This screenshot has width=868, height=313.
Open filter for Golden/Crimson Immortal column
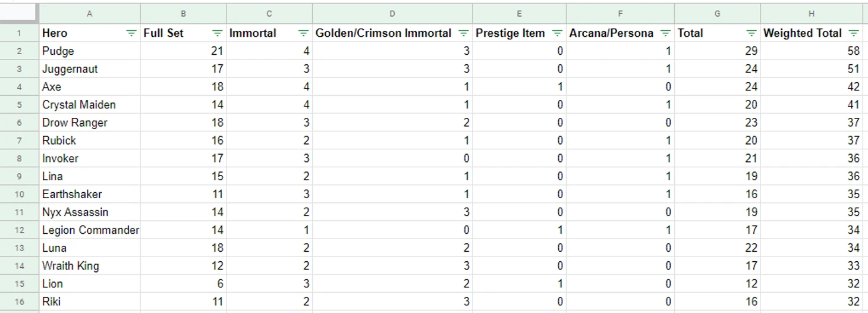point(464,33)
